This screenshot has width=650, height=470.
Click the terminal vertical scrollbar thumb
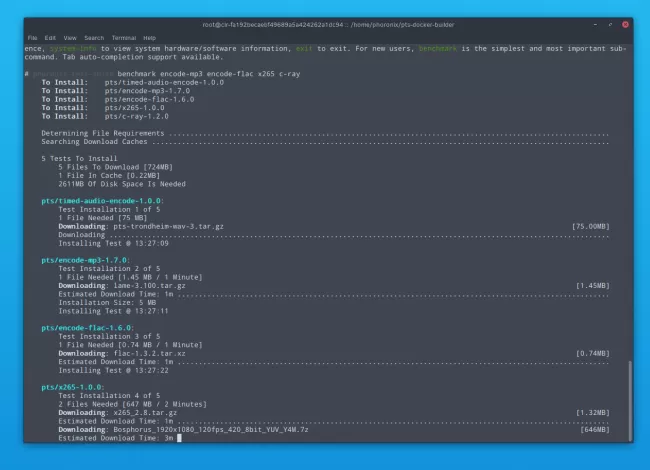click(630, 400)
